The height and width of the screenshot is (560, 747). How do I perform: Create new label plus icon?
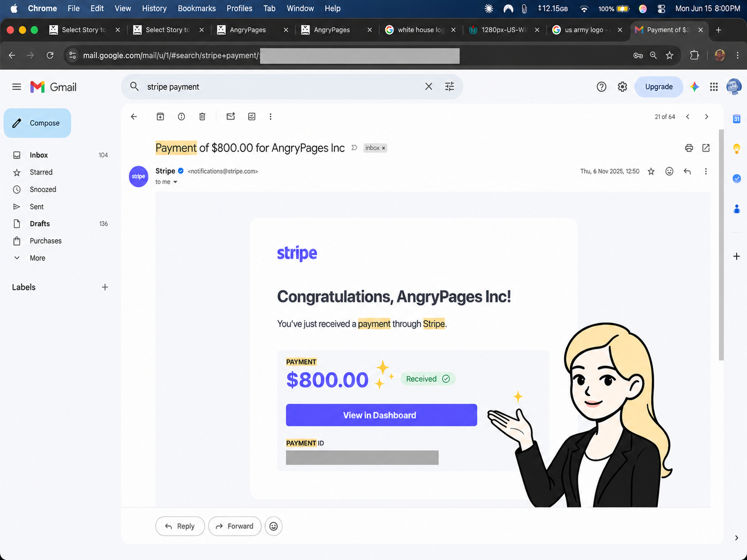tap(105, 287)
